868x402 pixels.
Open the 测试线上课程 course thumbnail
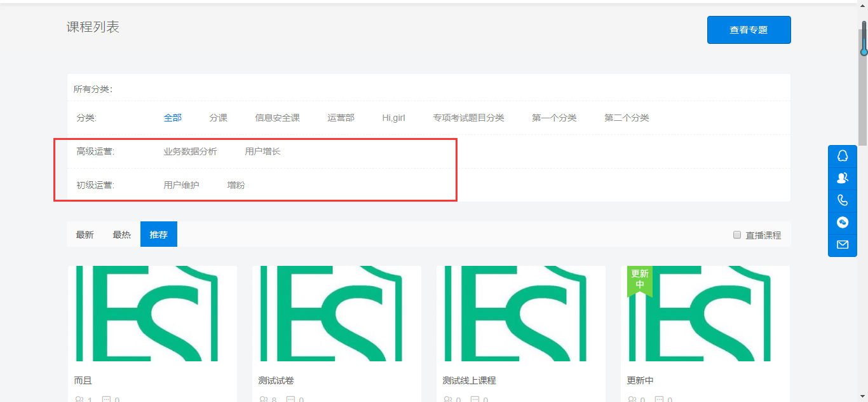[x=521, y=314]
